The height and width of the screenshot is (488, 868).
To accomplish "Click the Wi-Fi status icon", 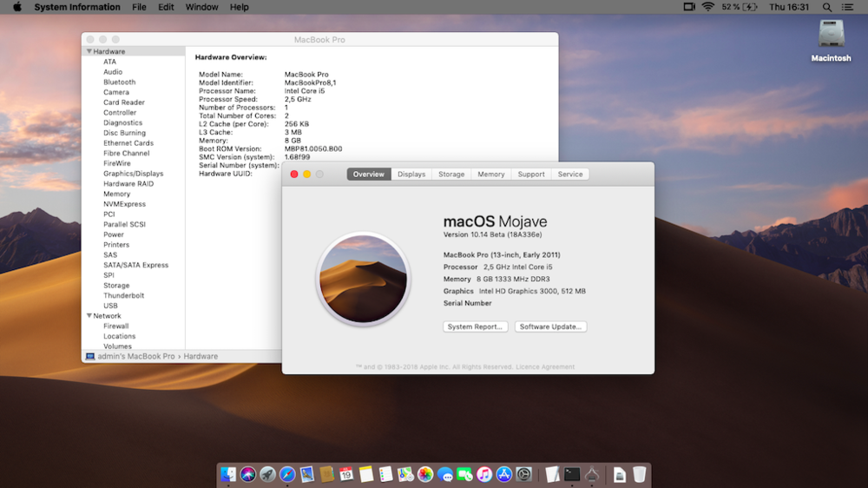I will pyautogui.click(x=708, y=7).
